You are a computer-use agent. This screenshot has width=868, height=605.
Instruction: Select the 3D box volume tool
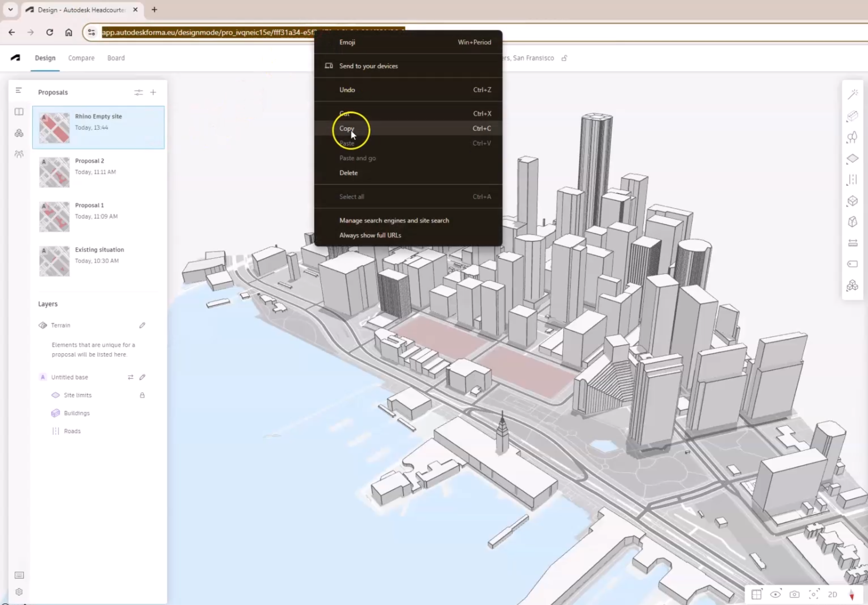853,201
